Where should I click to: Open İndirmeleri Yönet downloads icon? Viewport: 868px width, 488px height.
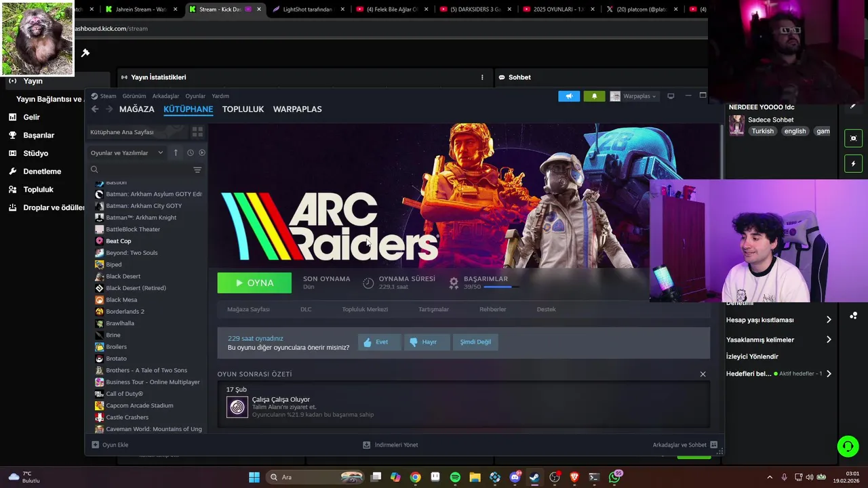click(367, 445)
